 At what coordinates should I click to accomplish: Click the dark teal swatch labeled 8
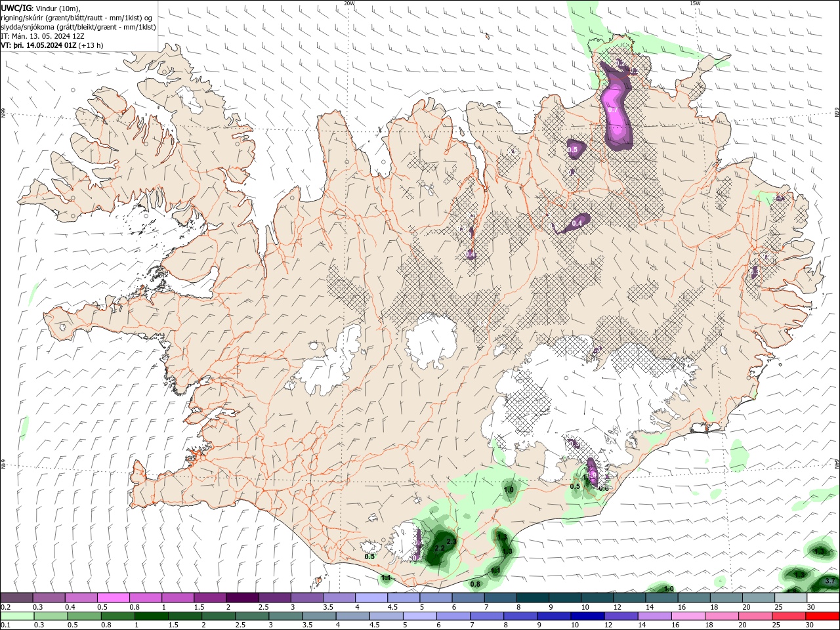coord(532,598)
